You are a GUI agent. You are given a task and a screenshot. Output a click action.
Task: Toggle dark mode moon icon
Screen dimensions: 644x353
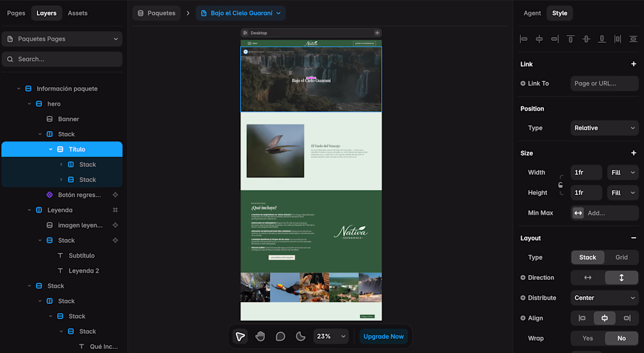click(x=301, y=337)
